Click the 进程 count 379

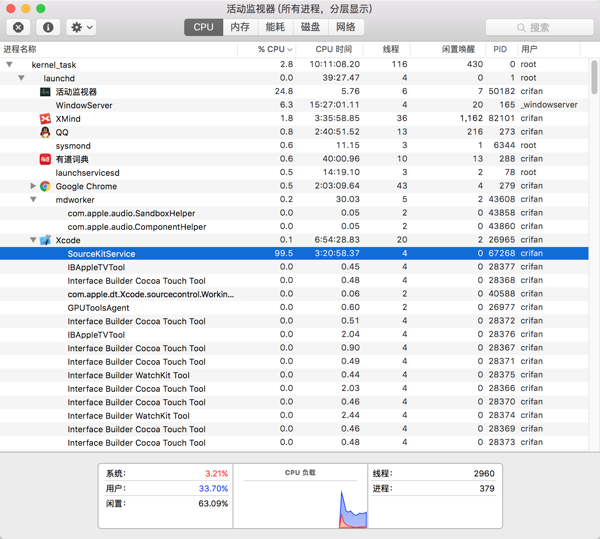tap(487, 489)
